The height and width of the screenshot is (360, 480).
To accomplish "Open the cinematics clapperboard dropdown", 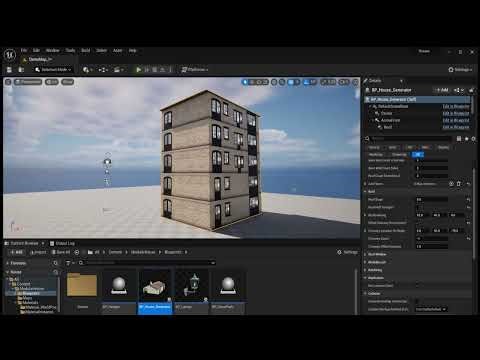I will pos(119,70).
